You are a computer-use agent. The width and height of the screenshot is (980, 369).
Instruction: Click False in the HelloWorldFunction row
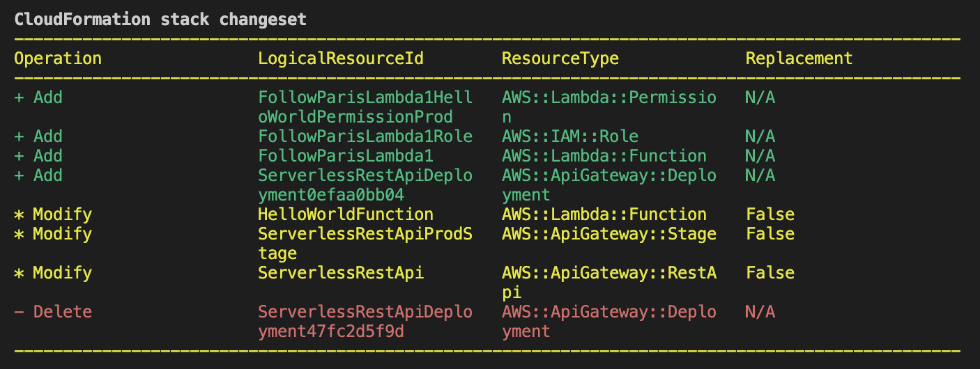tap(770, 214)
